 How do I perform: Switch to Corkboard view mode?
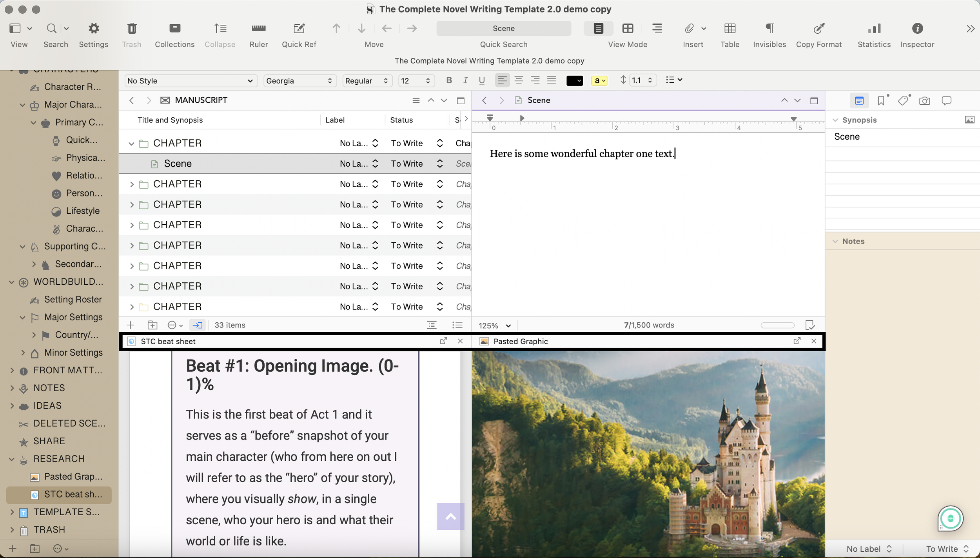pos(627,28)
